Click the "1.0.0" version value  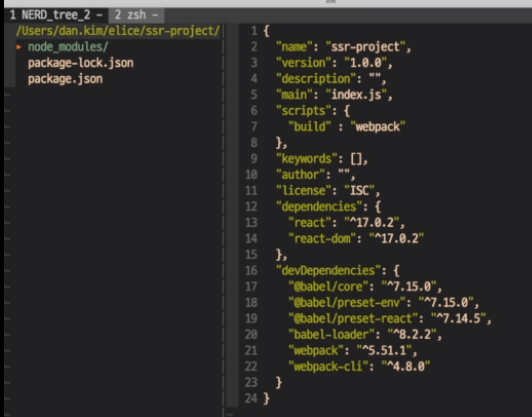(365, 62)
